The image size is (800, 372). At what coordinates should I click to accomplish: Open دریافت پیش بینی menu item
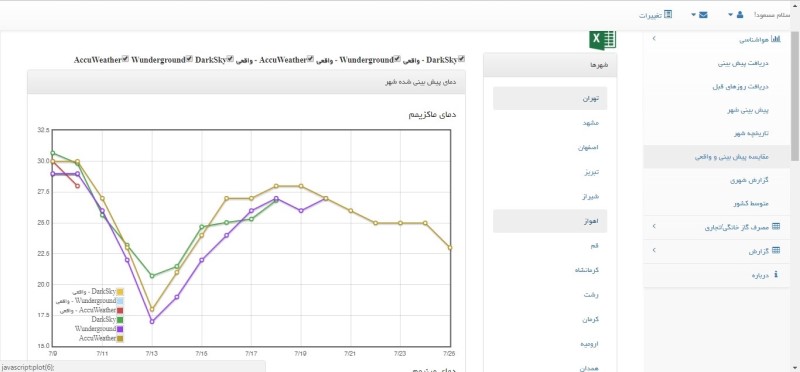(743, 63)
